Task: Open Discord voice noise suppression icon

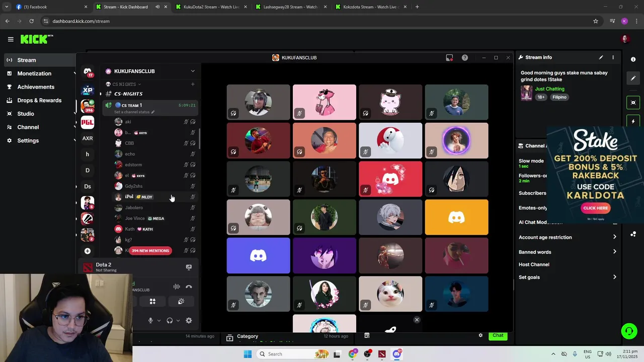Action: (x=177, y=287)
